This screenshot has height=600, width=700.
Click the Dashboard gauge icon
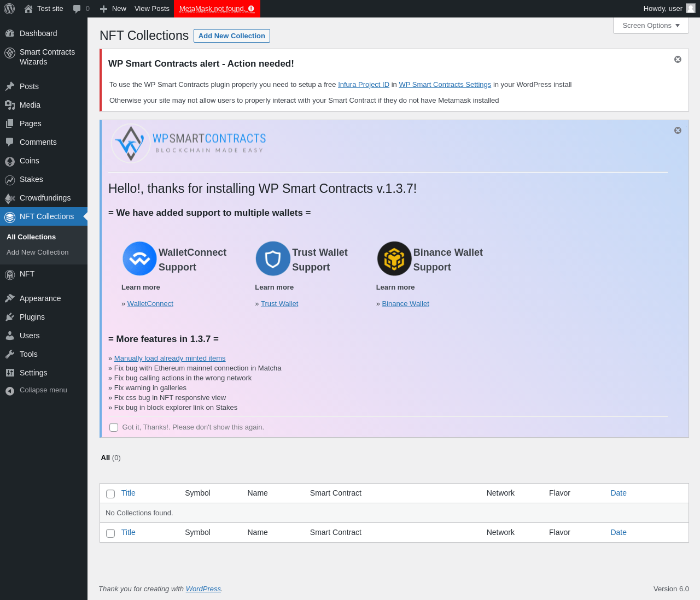pyautogui.click(x=10, y=33)
